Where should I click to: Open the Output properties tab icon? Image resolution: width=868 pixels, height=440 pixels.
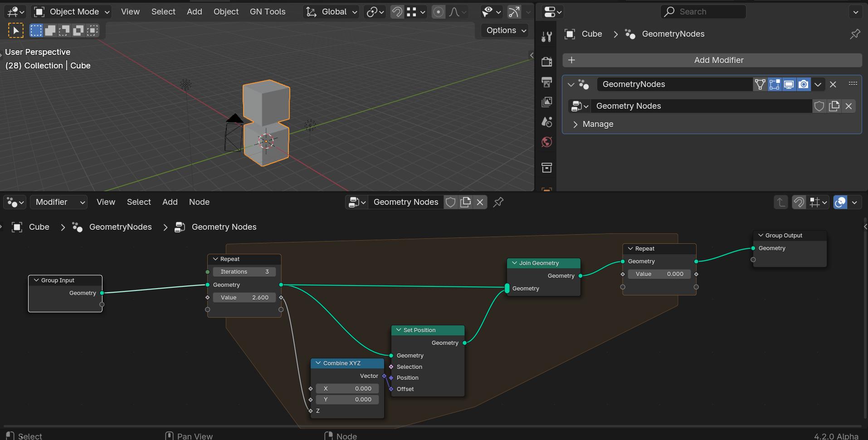tap(546, 82)
